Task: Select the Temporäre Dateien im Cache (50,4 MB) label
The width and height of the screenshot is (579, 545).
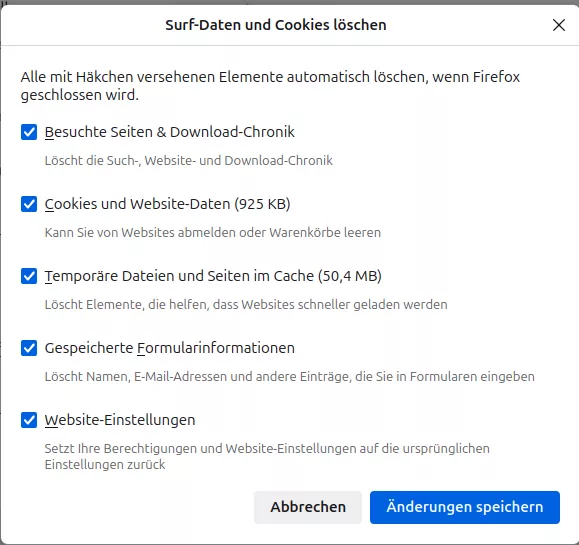Action: 213,276
